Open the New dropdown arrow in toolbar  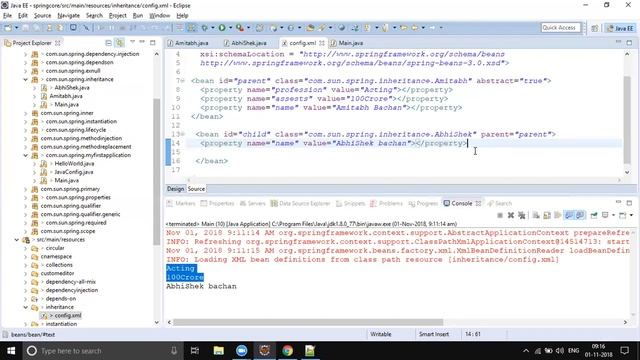(16, 28)
